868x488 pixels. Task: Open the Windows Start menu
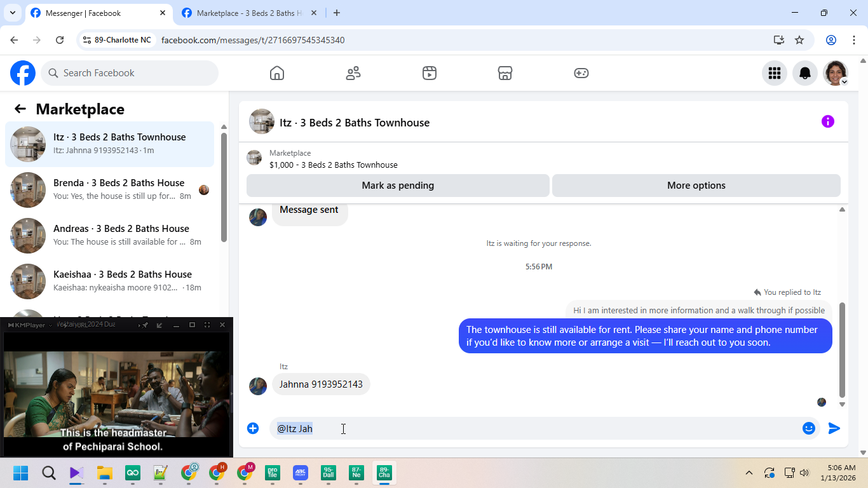pos(20,473)
